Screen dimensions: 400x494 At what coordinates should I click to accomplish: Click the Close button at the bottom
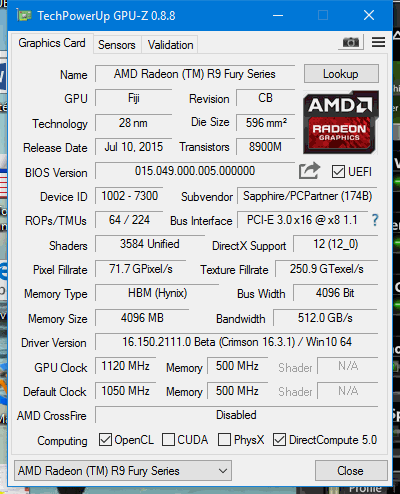point(351,471)
